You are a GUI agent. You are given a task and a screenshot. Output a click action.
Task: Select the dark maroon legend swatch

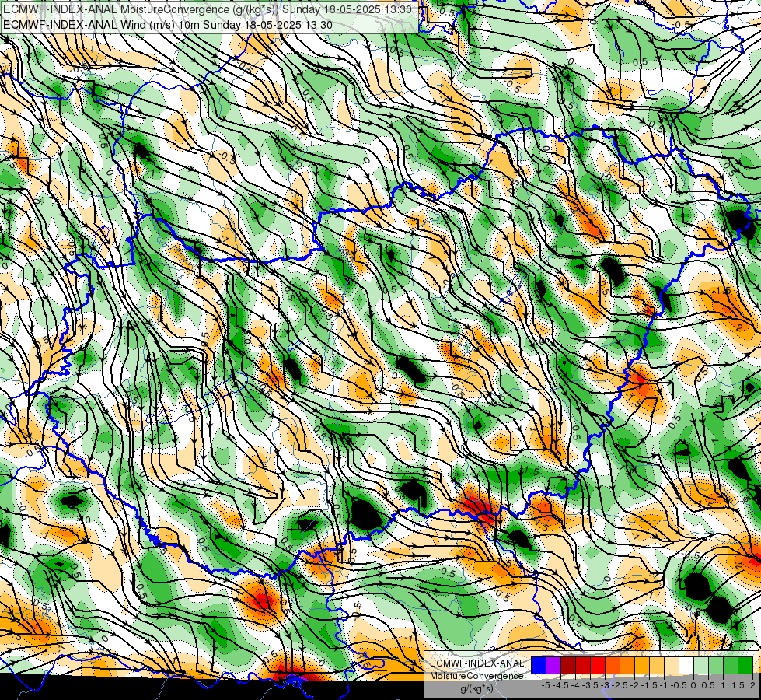coord(568,666)
